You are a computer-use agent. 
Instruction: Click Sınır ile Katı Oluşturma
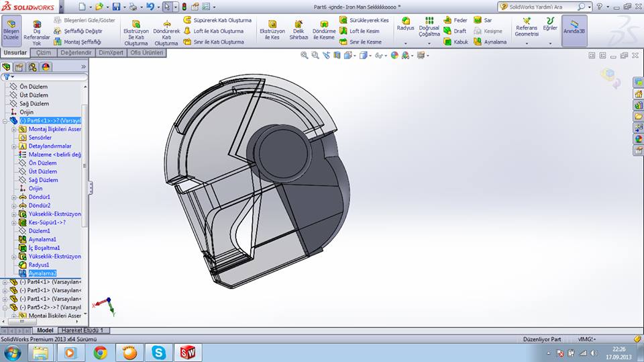[213, 42]
